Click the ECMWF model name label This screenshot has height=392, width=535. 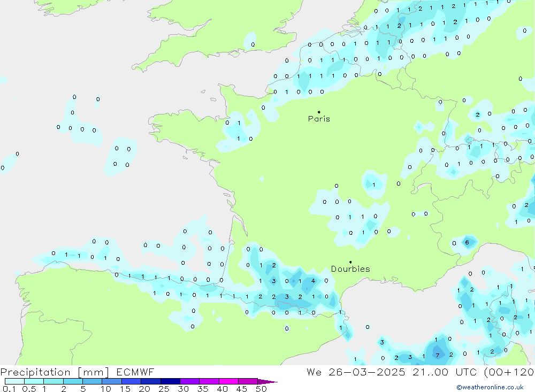tap(135, 372)
